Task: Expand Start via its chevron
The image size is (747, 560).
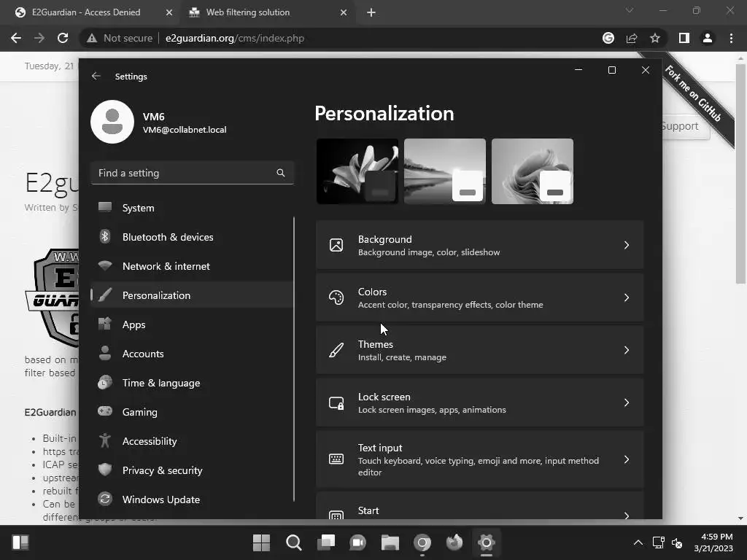Action: (627, 516)
